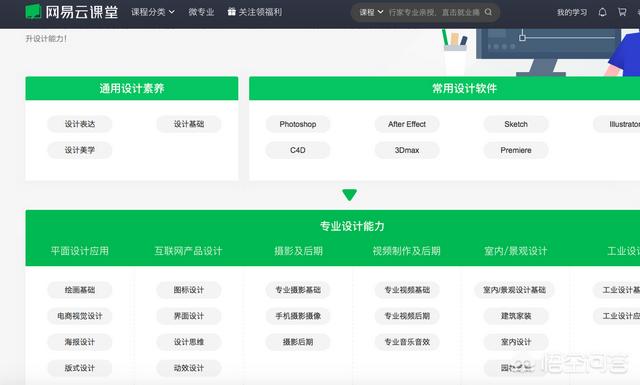Screen dimensions: 640x385
Task: Click the 视频制作及后期 column heading
Action: 407,251
